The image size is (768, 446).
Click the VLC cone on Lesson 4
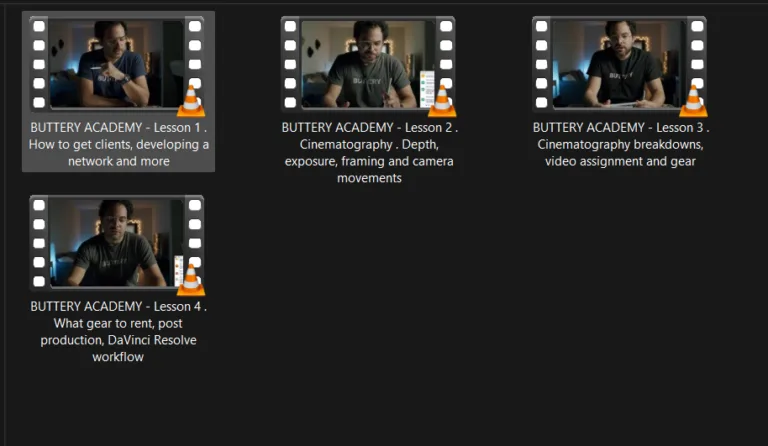pyautogui.click(x=191, y=280)
